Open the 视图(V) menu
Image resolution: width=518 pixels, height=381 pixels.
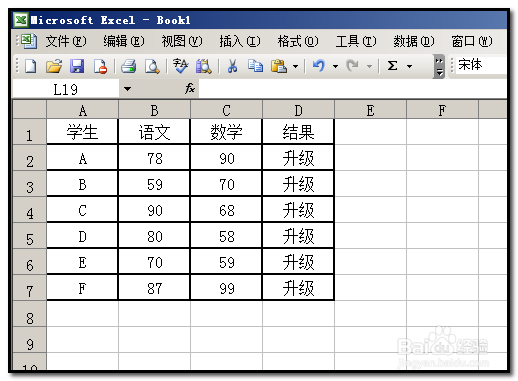tap(182, 41)
